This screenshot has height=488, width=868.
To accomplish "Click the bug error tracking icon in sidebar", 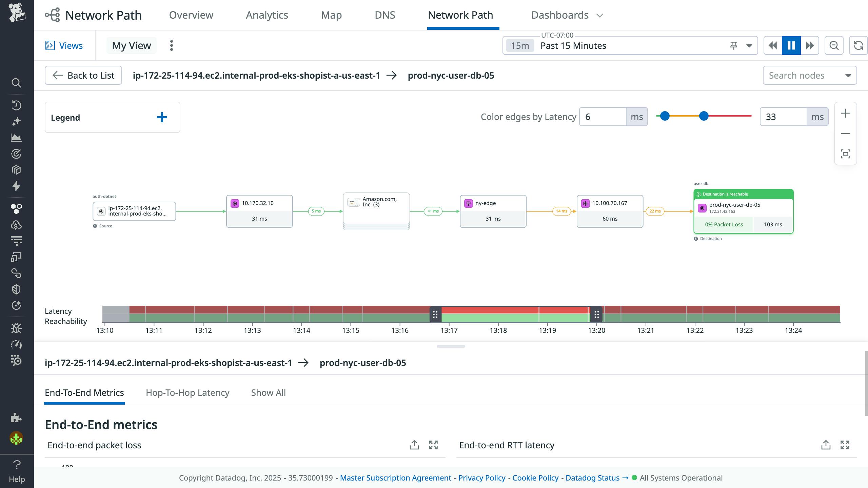I will [x=17, y=328].
